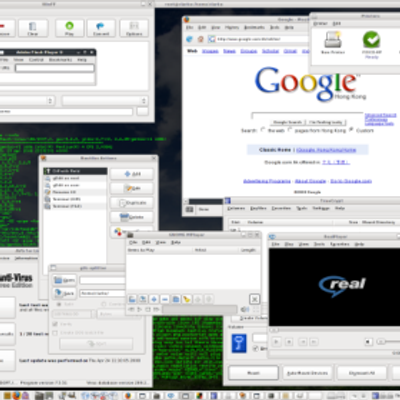Click the site icon beside Firefox URL

click(211, 39)
